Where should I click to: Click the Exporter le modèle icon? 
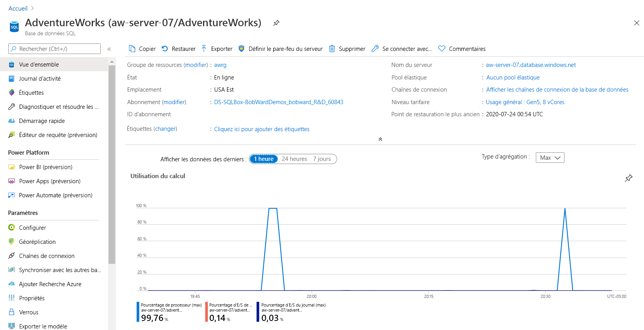click(x=12, y=326)
